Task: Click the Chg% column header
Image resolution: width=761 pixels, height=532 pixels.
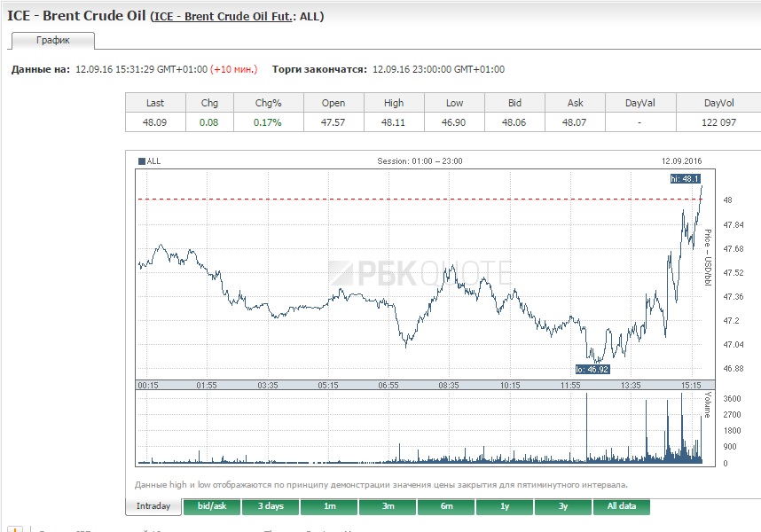Action: [x=268, y=103]
